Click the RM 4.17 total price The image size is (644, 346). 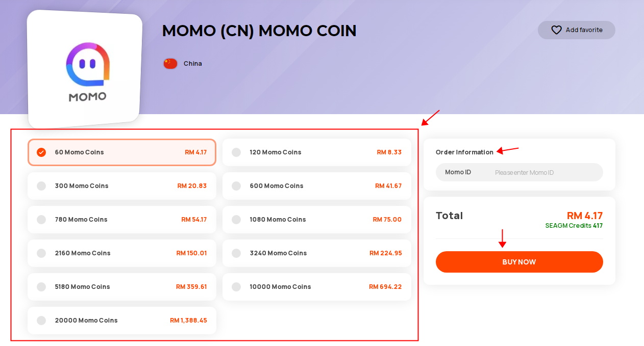585,216
